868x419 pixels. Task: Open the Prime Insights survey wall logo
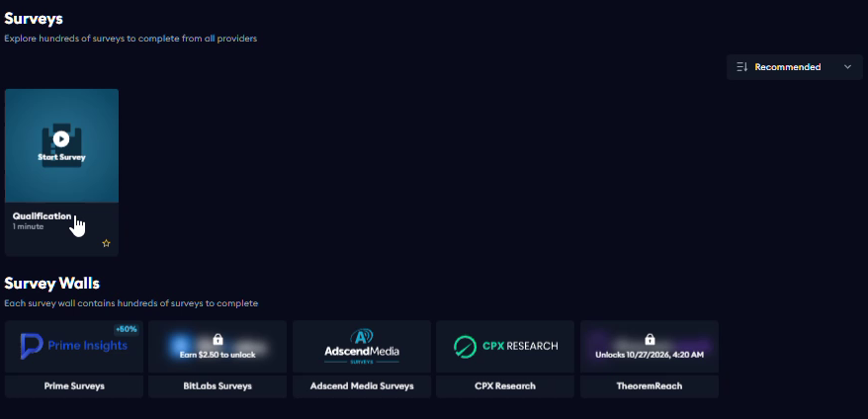coord(74,347)
